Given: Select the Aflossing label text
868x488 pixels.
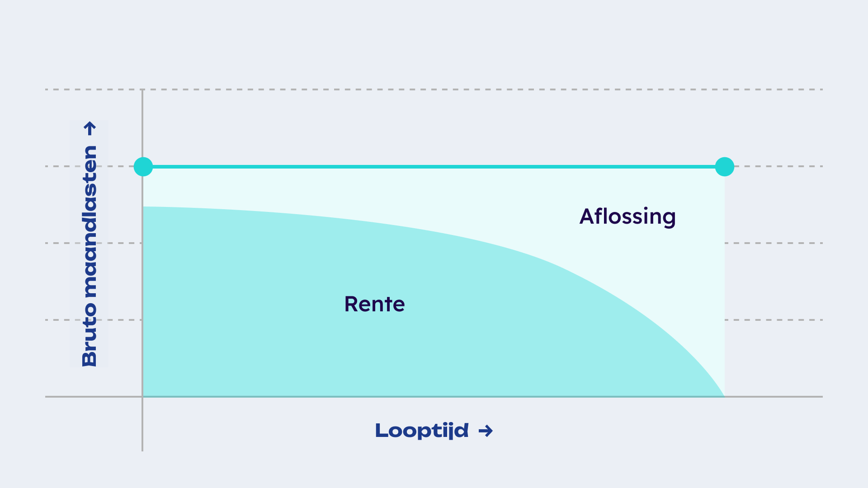Looking at the screenshot, I should tap(627, 216).
